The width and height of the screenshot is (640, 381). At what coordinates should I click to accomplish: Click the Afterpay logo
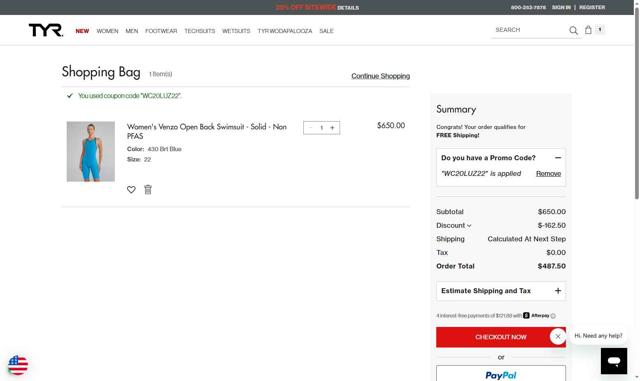(x=536, y=316)
